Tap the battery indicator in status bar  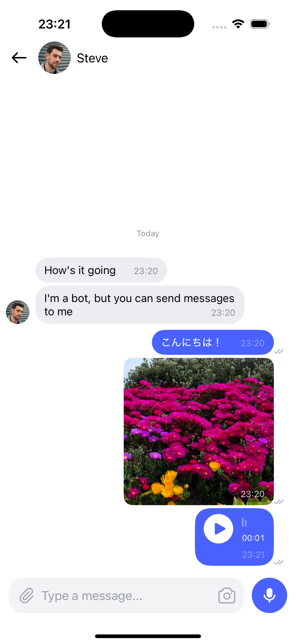pos(260,24)
